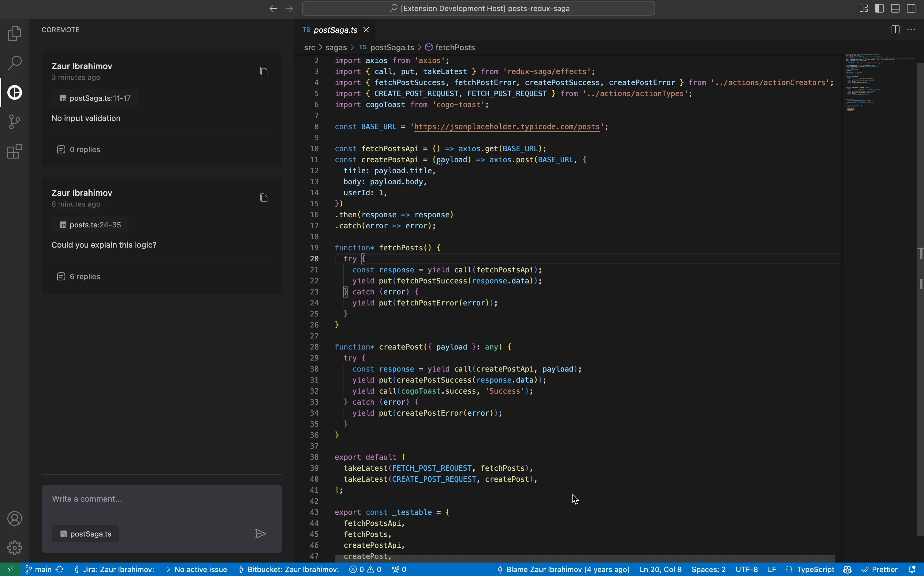
Task: Open the fetchPosts symbol breadcrumb
Action: click(450, 47)
